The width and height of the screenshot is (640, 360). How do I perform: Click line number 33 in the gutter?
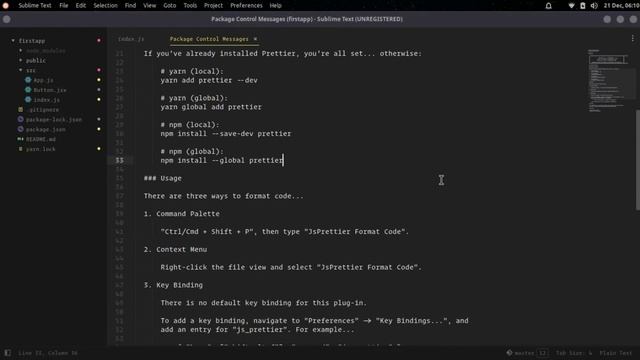tap(119, 160)
